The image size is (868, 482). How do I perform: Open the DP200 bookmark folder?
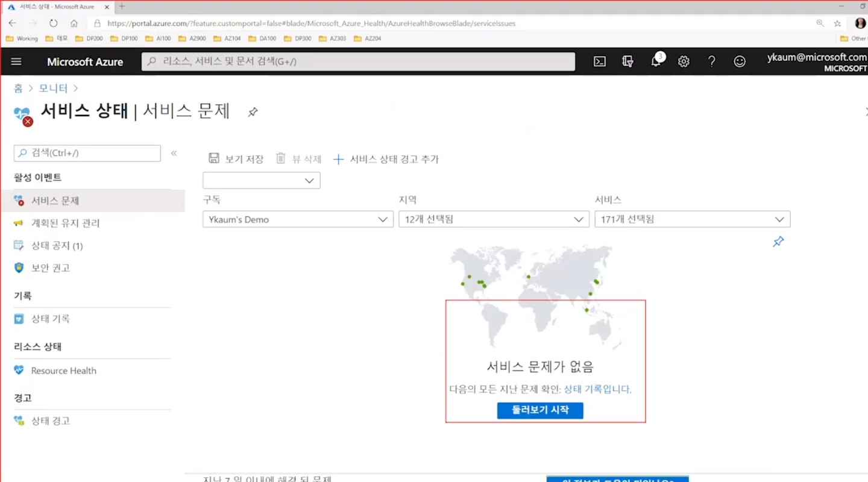[x=89, y=39]
